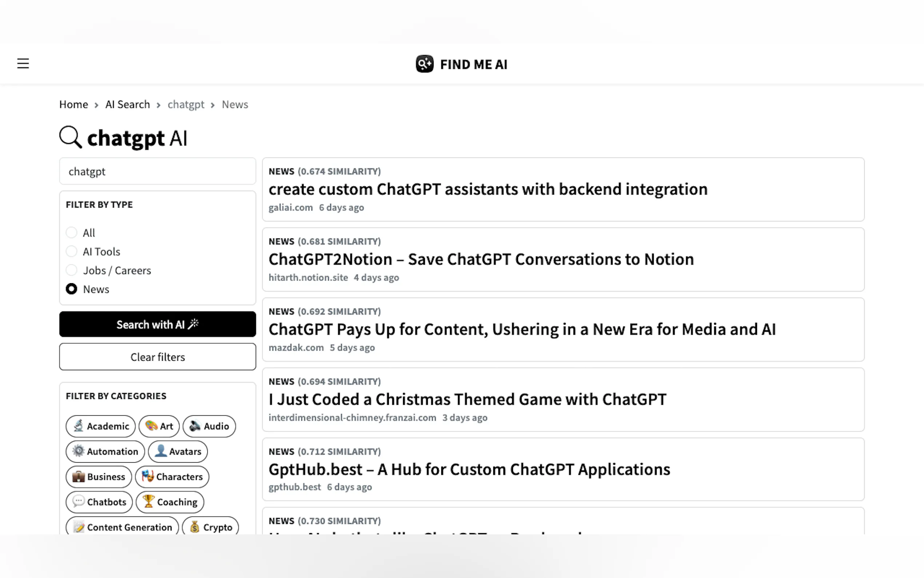Image resolution: width=924 pixels, height=578 pixels.
Task: Select the Art category chip
Action: click(159, 426)
